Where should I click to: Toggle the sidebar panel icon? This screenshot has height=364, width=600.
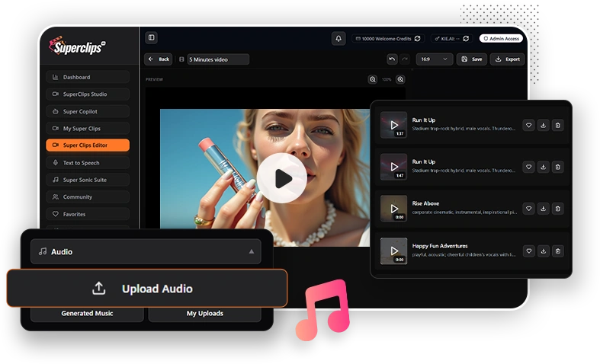[152, 37]
